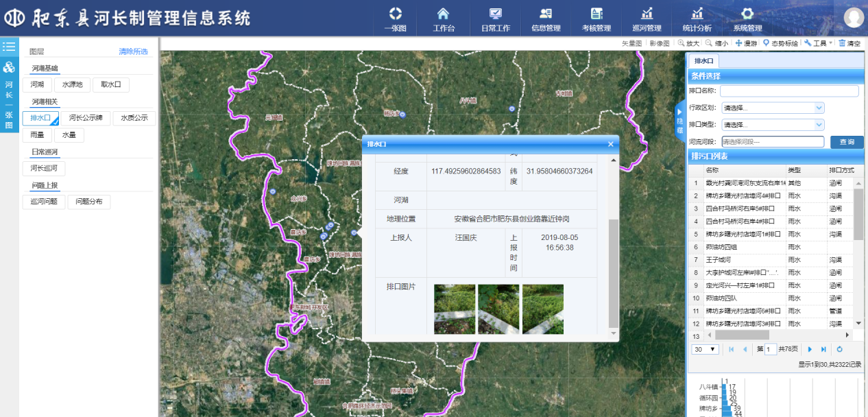Click the first outlet photo thumbnail
Viewport: 868px width, 417px height.
(x=455, y=309)
